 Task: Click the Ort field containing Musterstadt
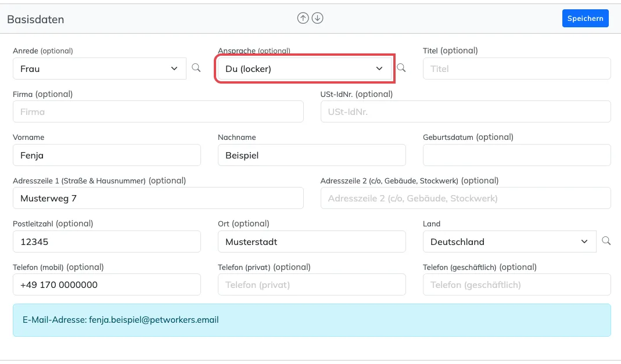click(x=312, y=242)
